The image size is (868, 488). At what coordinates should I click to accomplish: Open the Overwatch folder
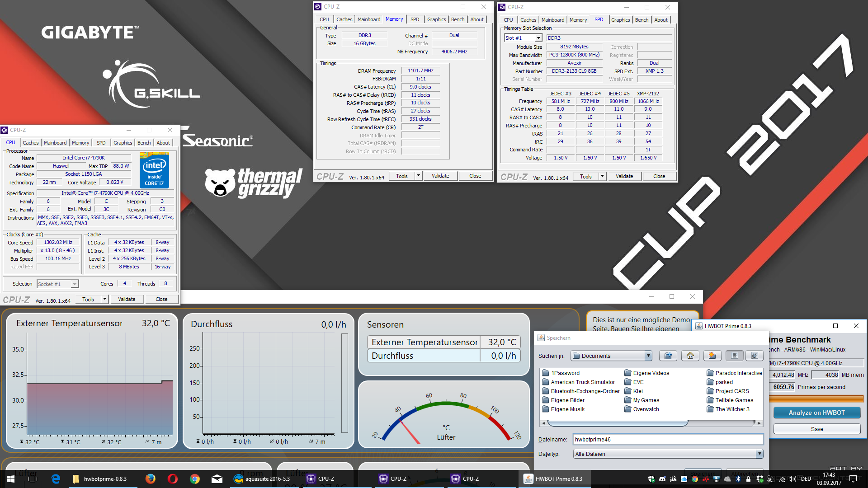click(x=642, y=409)
